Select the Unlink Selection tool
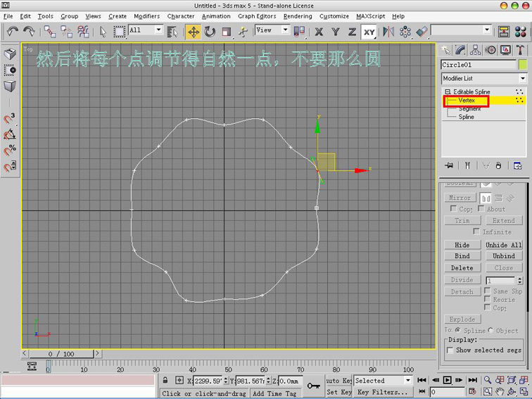Image resolution: width=532 pixels, height=399 pixels. click(x=66, y=32)
